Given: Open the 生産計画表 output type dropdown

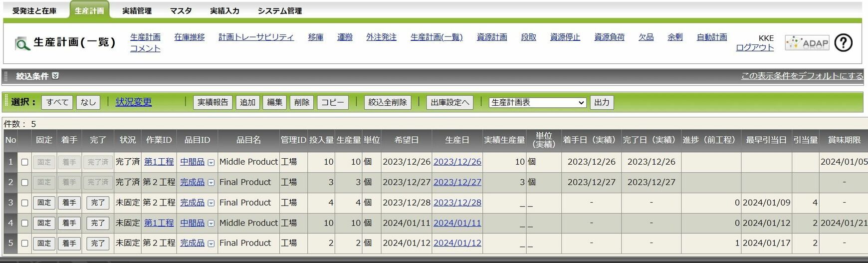Looking at the screenshot, I should 537,102.
